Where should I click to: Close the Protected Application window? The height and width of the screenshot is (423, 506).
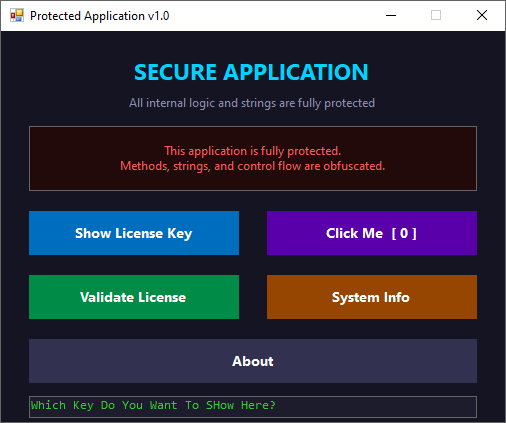[482, 15]
